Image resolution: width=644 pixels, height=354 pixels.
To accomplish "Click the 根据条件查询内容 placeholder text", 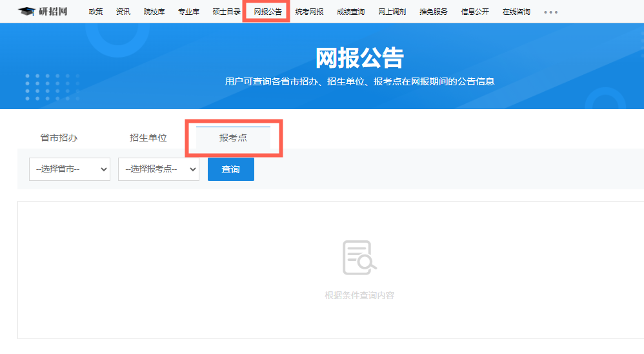I will point(359,295).
